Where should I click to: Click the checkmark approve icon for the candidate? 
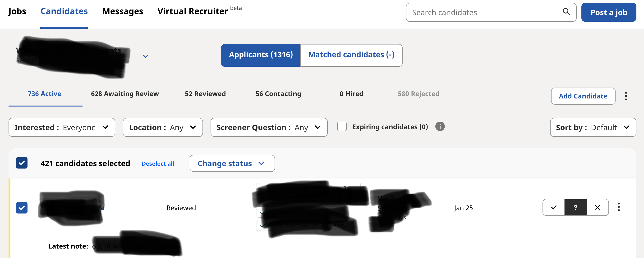554,207
